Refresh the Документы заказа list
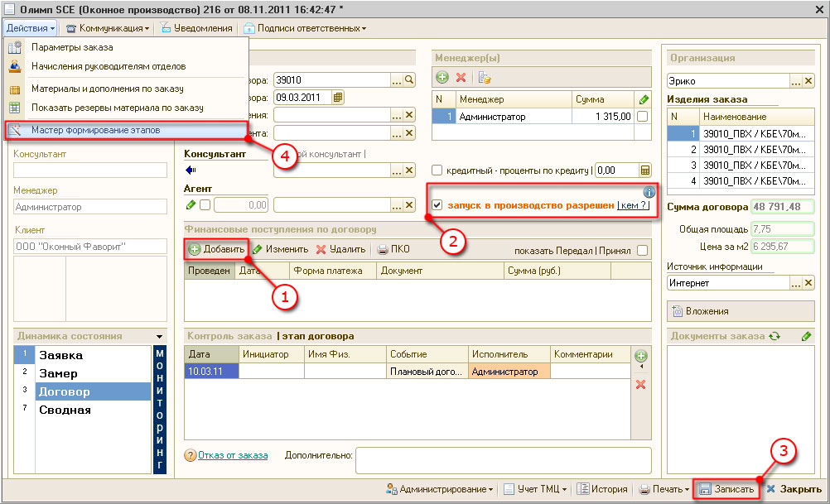The image size is (830, 504). [775, 336]
